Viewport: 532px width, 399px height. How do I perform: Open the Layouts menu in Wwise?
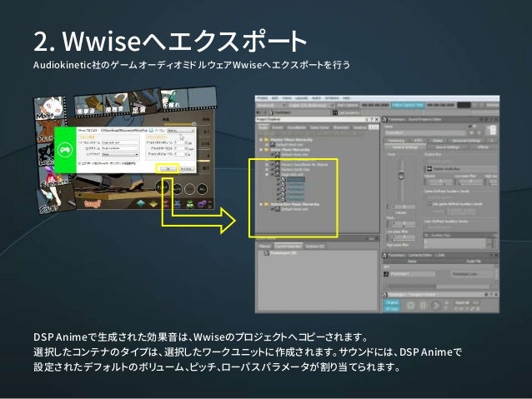click(x=302, y=98)
